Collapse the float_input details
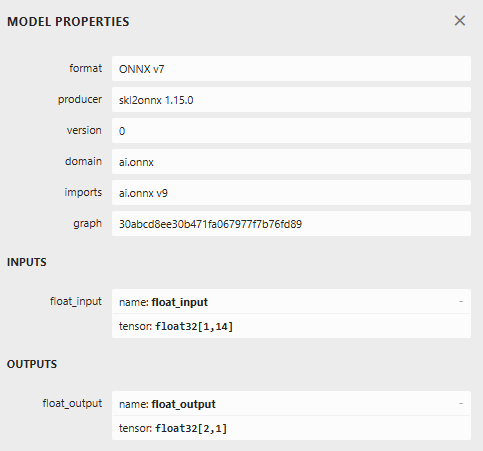Image resolution: width=483 pixels, height=451 pixels. 461,302
